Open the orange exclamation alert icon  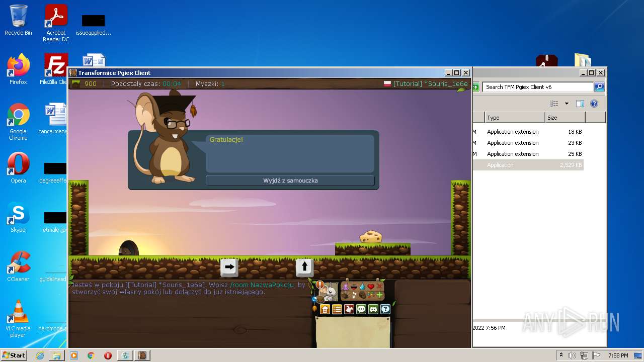320,285
